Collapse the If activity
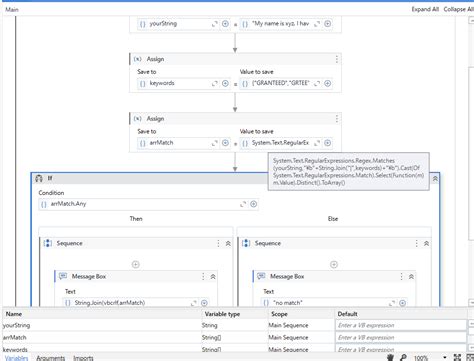The image size is (474, 361). tap(435, 179)
